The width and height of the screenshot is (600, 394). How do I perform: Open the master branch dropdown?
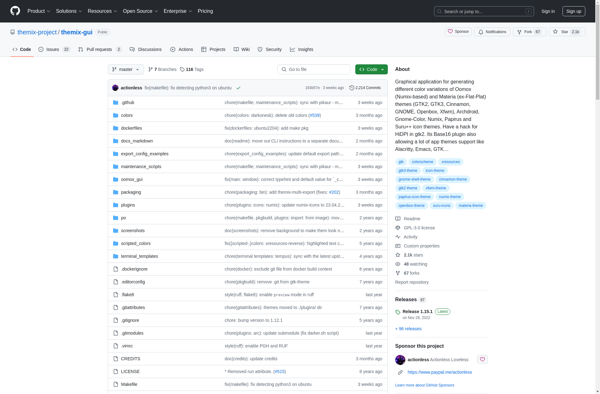coord(126,69)
